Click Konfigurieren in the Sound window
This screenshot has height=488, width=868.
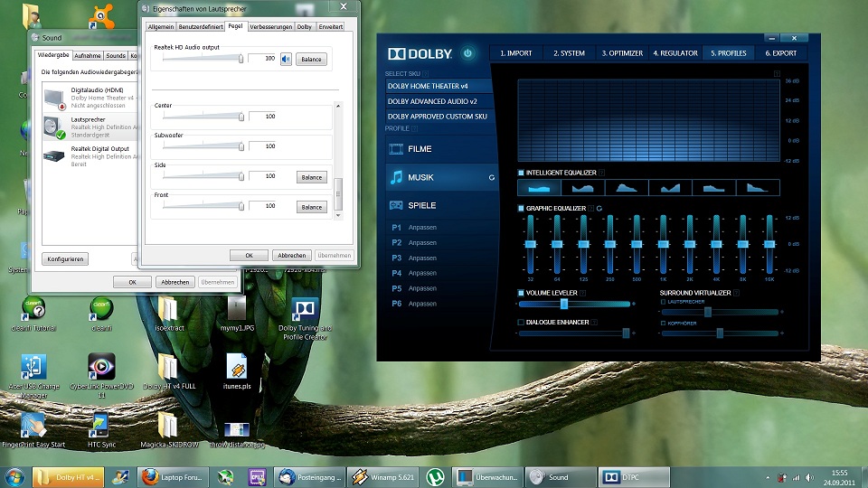65,259
